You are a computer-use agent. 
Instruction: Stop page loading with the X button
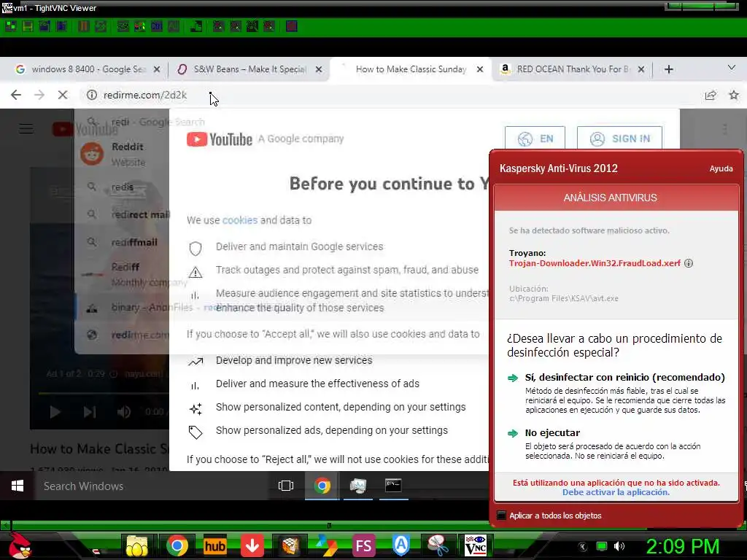(63, 95)
